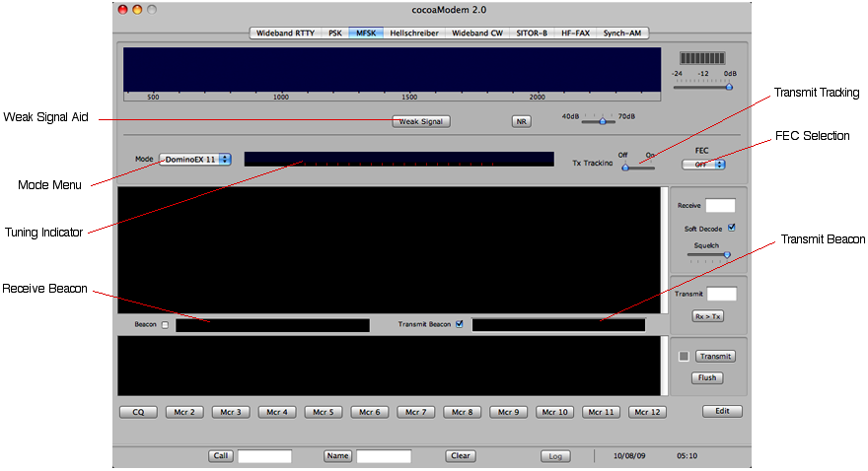Click the tuning indicator display
Image resolution: width=868 pixels, height=471 pixels.
coord(399,160)
